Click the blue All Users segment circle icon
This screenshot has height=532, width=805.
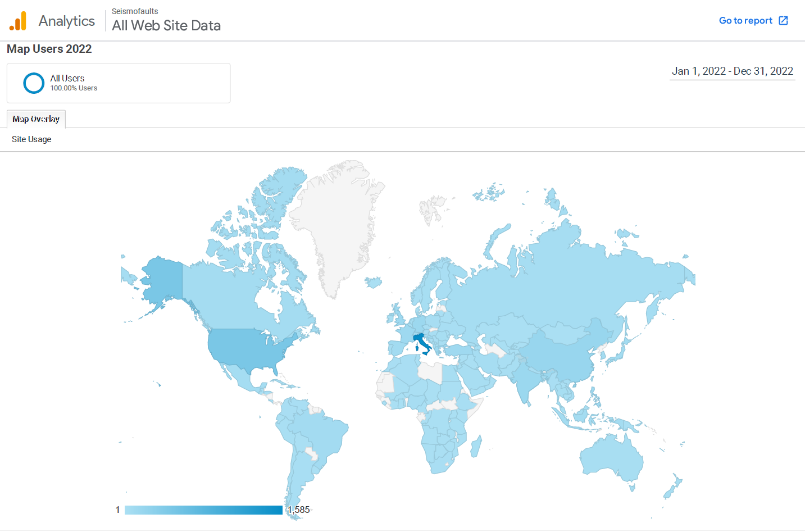pos(34,83)
